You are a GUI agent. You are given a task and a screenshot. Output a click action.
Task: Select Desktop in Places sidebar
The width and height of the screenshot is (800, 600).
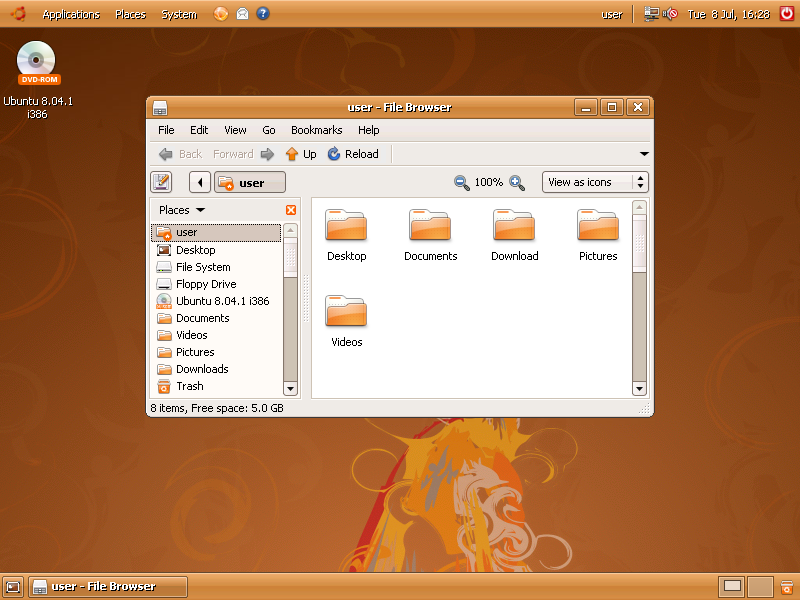(216, 250)
